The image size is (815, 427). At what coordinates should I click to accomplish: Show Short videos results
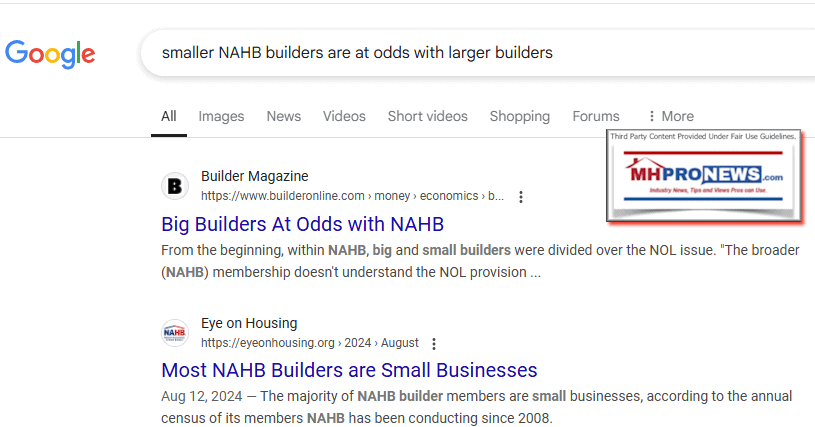tap(427, 116)
